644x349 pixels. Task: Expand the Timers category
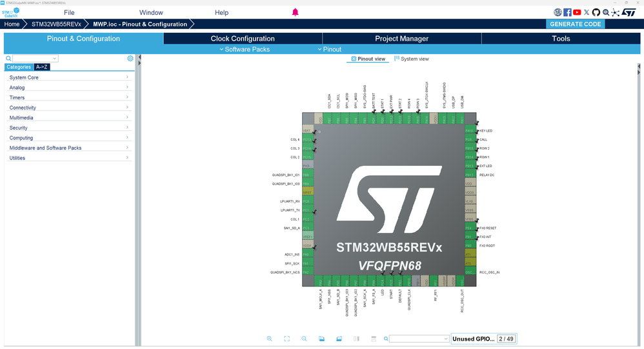(69, 97)
